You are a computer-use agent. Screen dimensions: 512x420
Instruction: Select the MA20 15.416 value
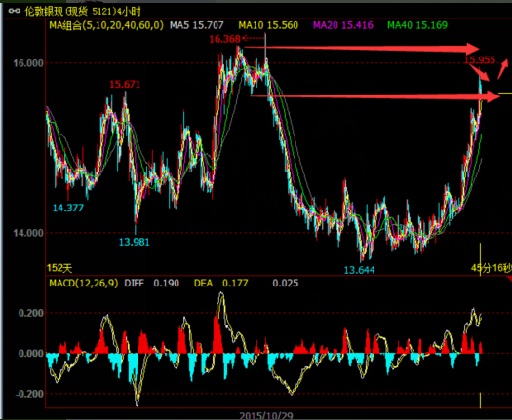coord(343,25)
